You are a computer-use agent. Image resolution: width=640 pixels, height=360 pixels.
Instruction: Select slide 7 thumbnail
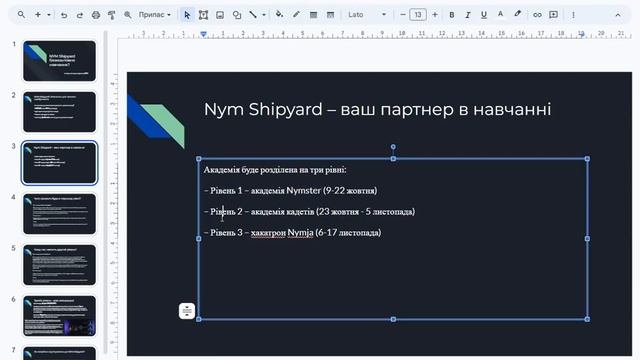[60, 353]
